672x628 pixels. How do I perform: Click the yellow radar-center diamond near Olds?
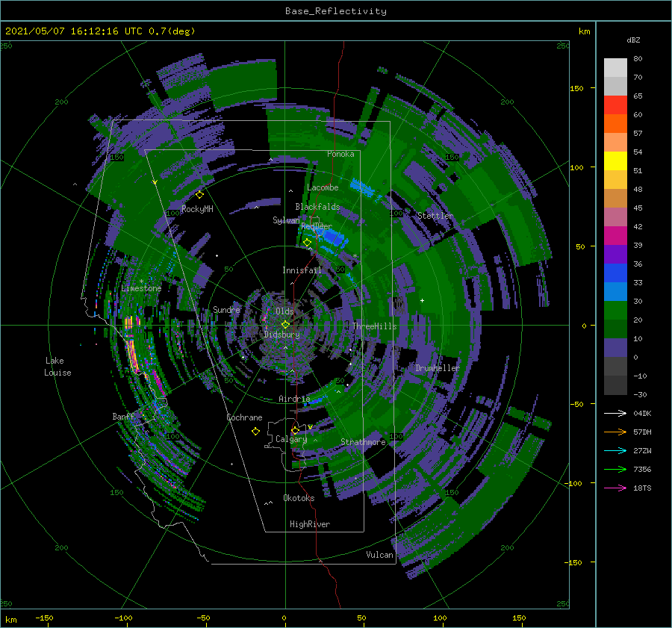point(285,325)
